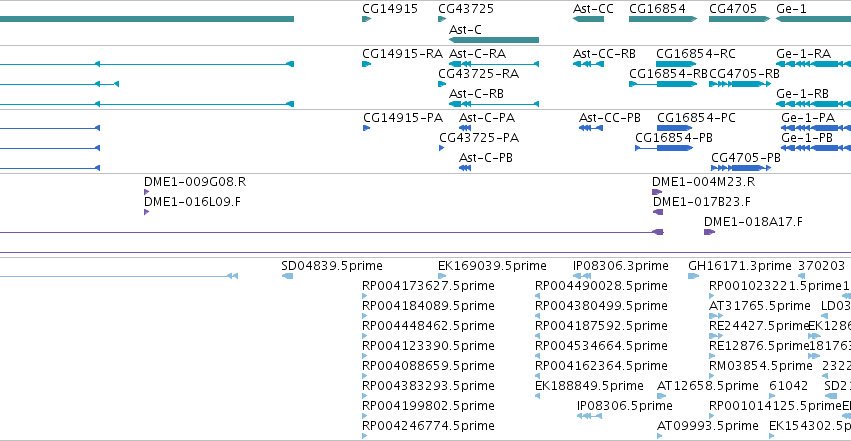Select EST IP08306.5prime
Image resolution: width=851 pixels, height=441 pixels.
point(589,416)
